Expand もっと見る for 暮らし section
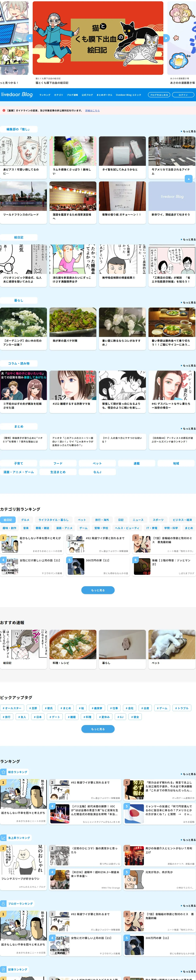The width and height of the screenshot is (196, 980). [188, 302]
